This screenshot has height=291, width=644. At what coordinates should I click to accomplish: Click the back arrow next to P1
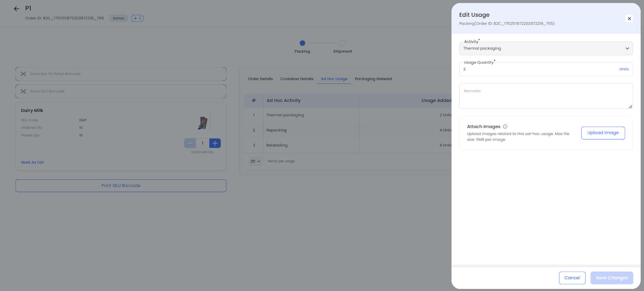click(x=17, y=8)
